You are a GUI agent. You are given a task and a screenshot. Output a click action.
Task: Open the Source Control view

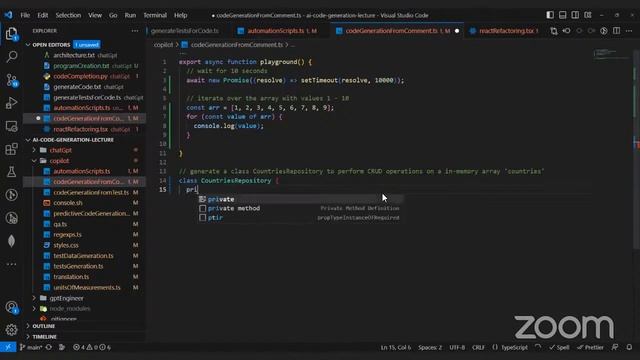tap(11, 80)
